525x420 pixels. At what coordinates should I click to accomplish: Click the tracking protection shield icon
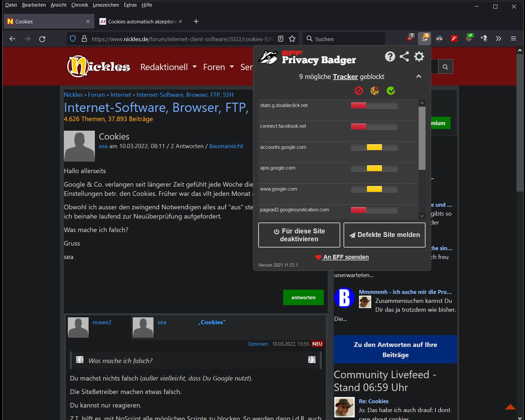point(73,39)
